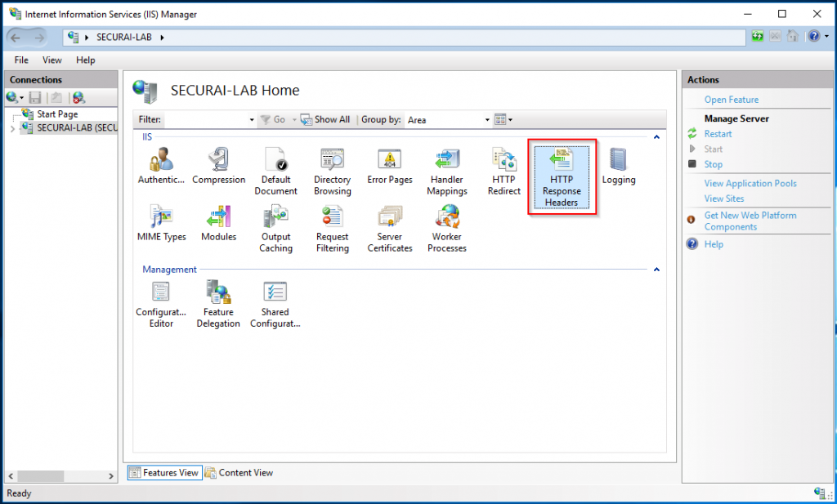The width and height of the screenshot is (837, 504).
Task: Select the Output Caching icon
Action: (276, 228)
